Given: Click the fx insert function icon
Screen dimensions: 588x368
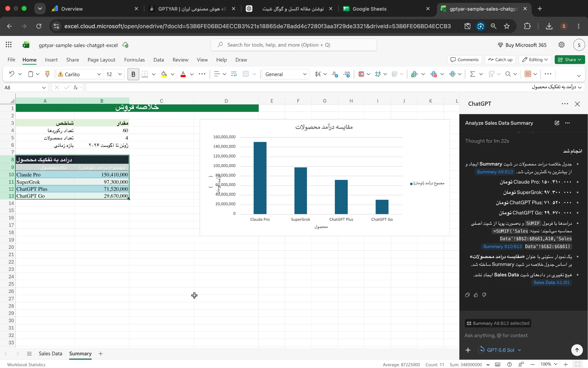Looking at the screenshot, I should [x=76, y=87].
